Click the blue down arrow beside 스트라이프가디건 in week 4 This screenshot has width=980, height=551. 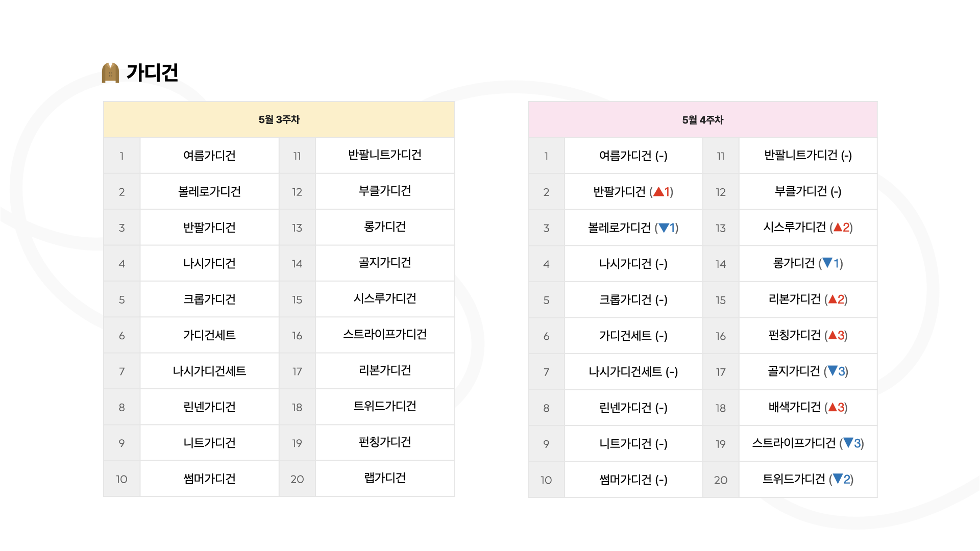point(848,443)
